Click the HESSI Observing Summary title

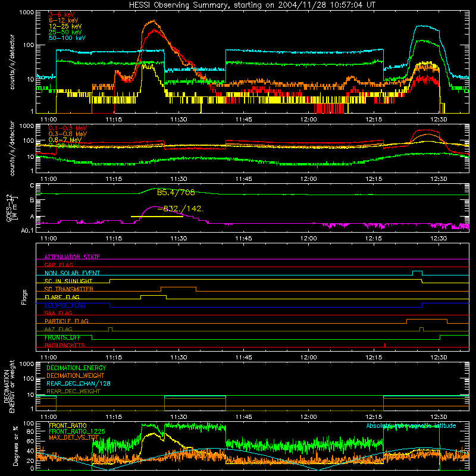point(252,5)
